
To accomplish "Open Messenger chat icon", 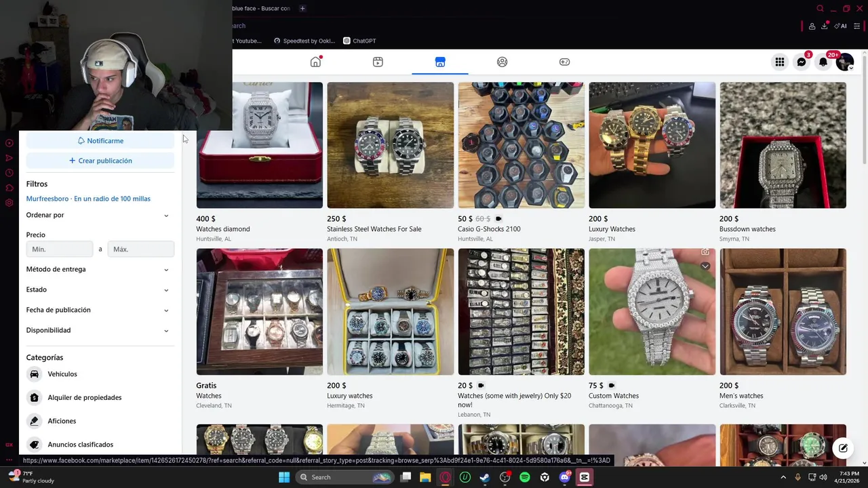I will click(802, 62).
